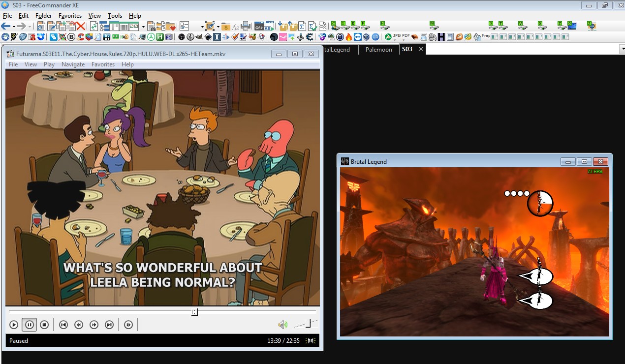Open the media player Help menu
The height and width of the screenshot is (364, 625).
point(127,64)
